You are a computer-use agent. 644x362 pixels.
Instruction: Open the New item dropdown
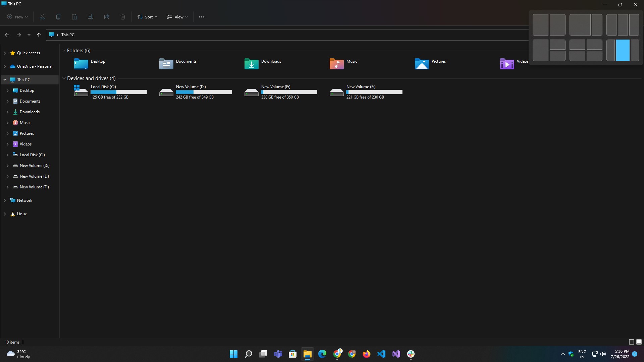coord(17,17)
